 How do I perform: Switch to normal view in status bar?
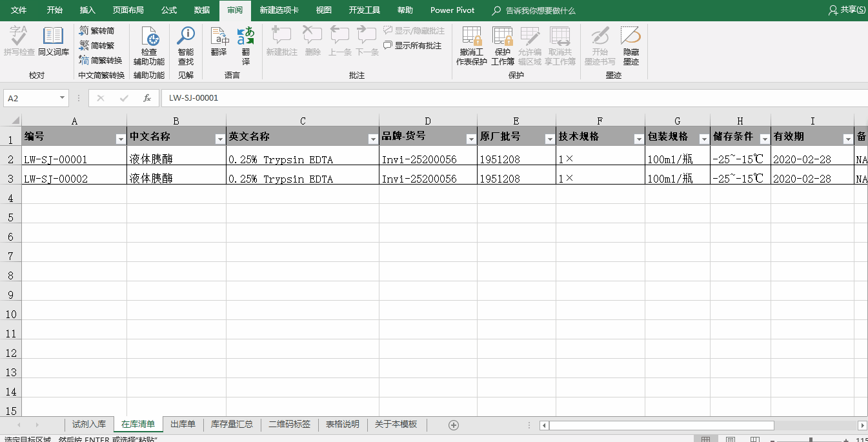tap(705, 439)
